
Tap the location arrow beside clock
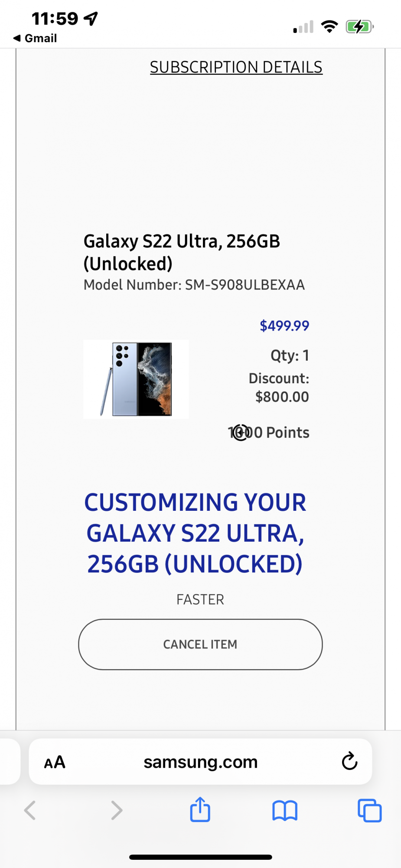pyautogui.click(x=91, y=19)
